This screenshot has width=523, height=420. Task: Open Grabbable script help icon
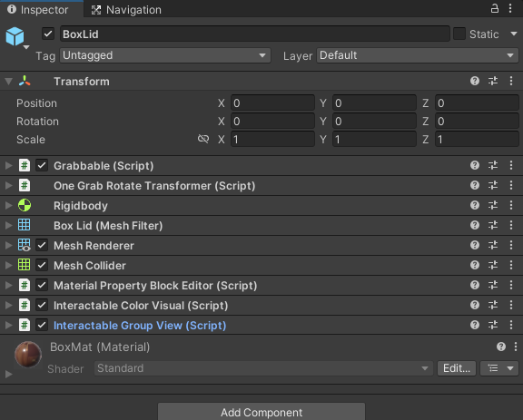(475, 165)
